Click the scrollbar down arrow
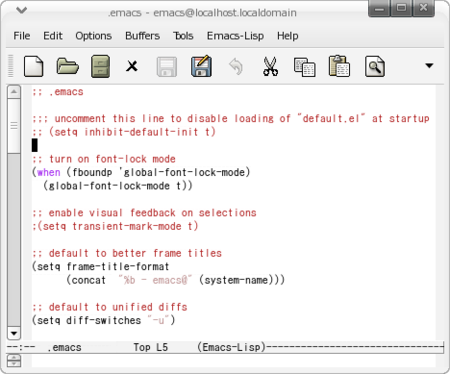Screen dimensions: 450x374 point(14,333)
